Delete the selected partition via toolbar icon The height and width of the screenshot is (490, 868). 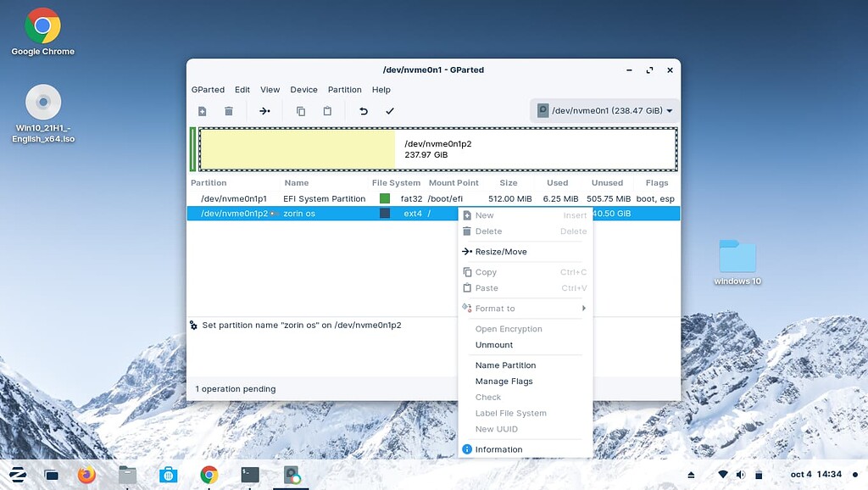tap(229, 110)
